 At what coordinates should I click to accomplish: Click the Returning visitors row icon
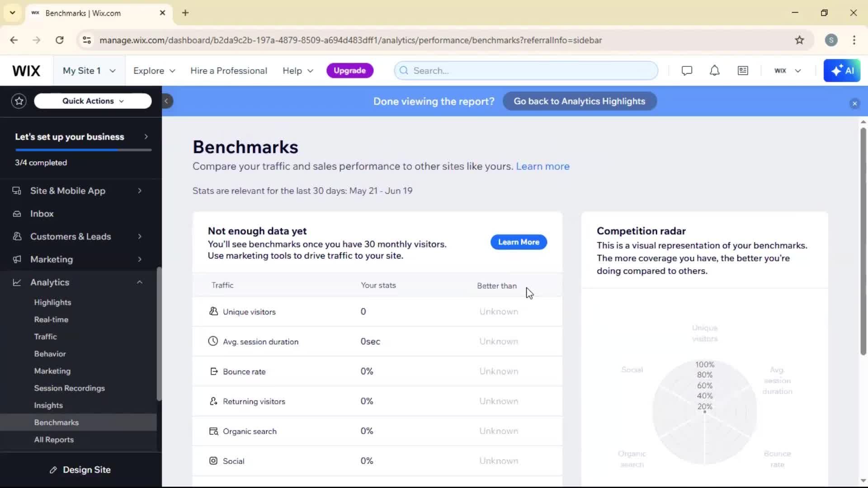pyautogui.click(x=213, y=401)
